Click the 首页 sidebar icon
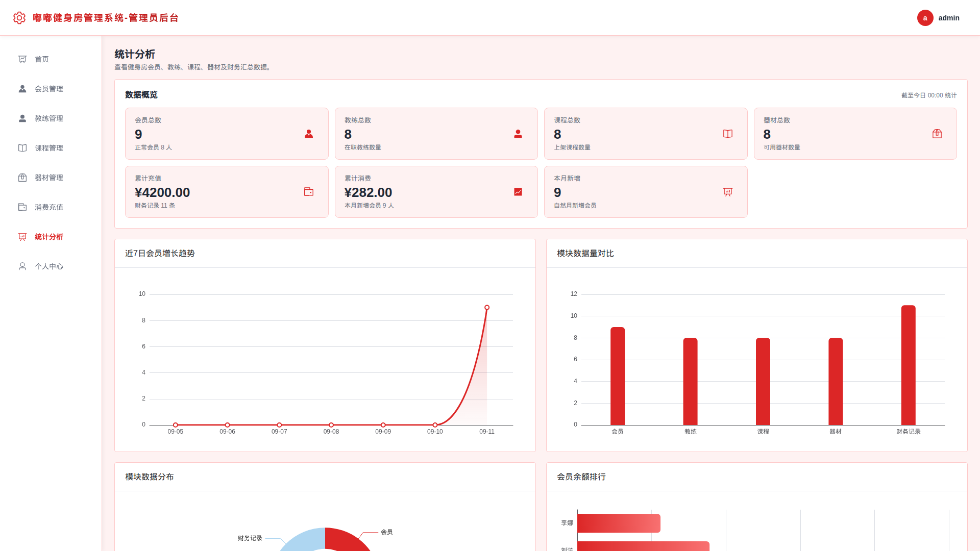The image size is (980, 551). (x=22, y=59)
